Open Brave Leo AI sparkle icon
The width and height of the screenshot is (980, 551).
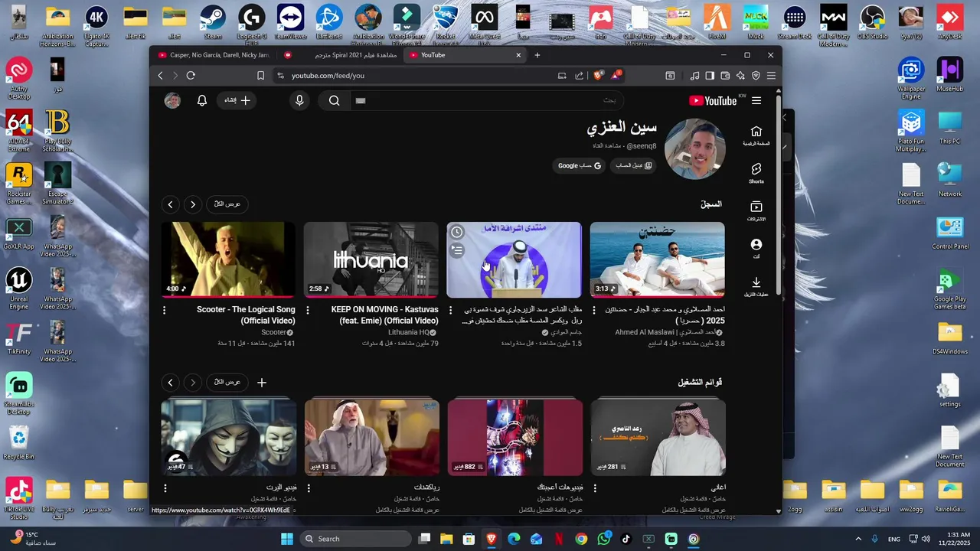(x=740, y=76)
